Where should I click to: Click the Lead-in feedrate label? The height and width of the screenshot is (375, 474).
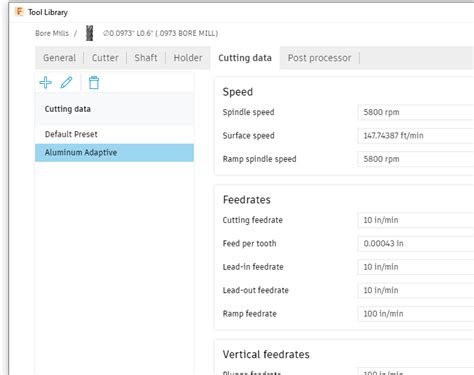pyautogui.click(x=253, y=267)
